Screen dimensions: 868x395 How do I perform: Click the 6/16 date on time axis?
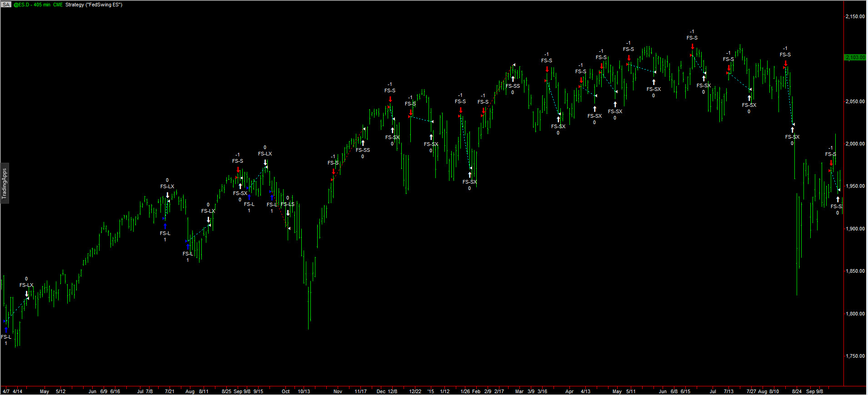[x=115, y=391]
